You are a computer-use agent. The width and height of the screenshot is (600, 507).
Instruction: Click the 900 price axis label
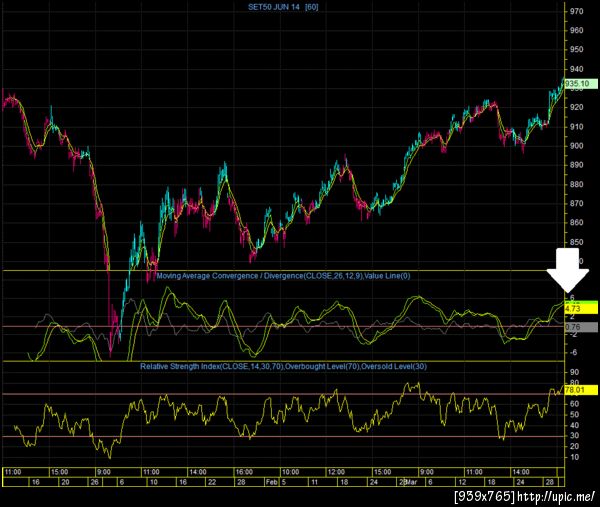(576, 146)
